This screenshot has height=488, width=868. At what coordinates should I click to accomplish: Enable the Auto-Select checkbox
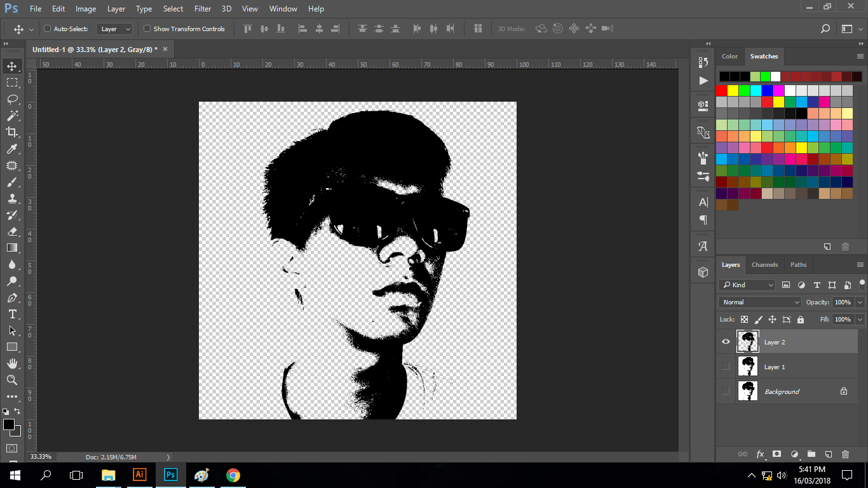[47, 29]
